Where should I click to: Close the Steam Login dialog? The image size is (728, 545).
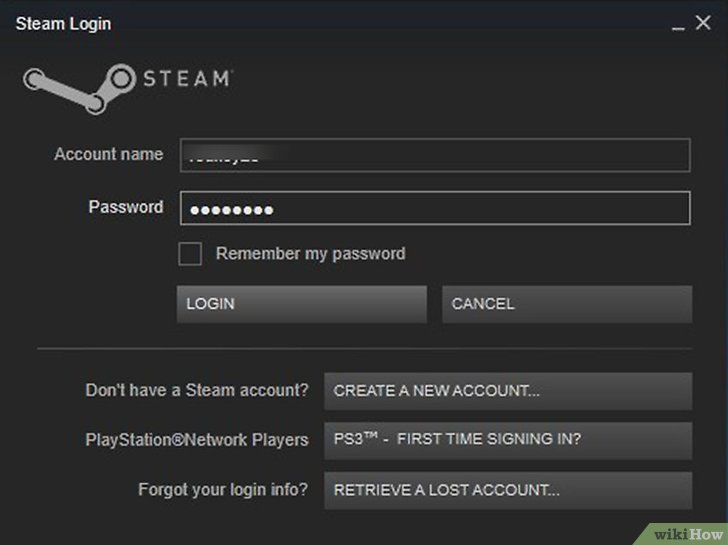[x=702, y=23]
